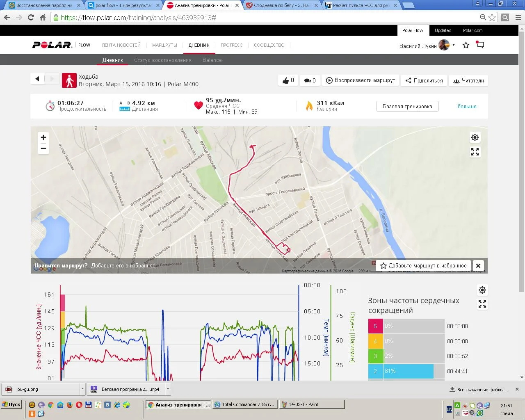Like the training with thumbs up

[x=288, y=80]
